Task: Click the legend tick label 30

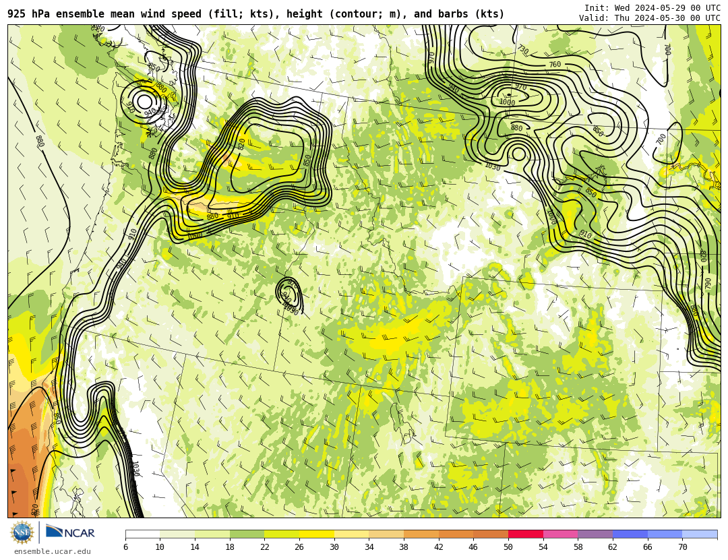Action: (x=334, y=547)
